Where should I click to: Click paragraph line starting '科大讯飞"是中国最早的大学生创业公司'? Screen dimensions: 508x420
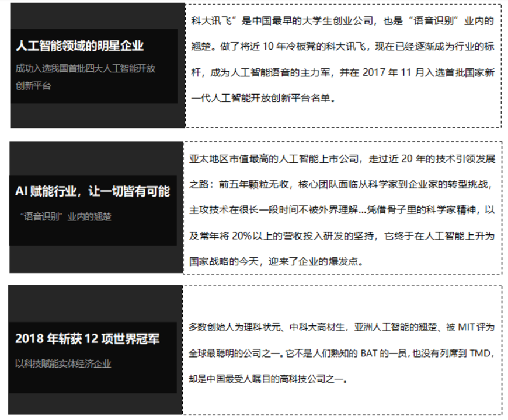(342, 21)
